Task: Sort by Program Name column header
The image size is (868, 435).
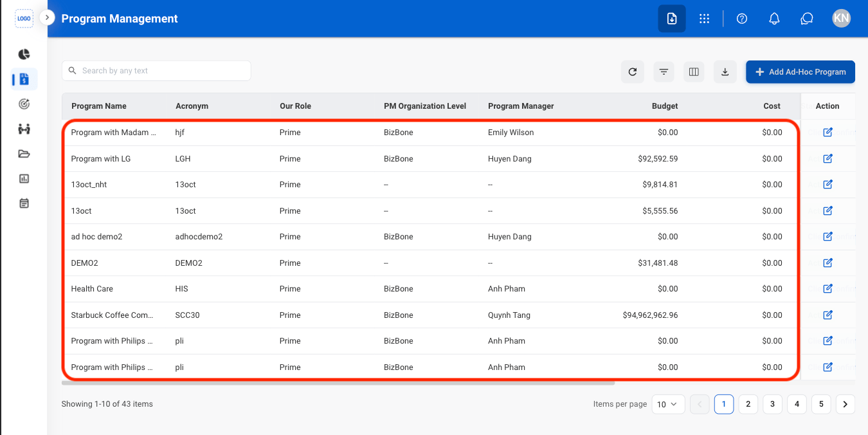Action: click(99, 106)
